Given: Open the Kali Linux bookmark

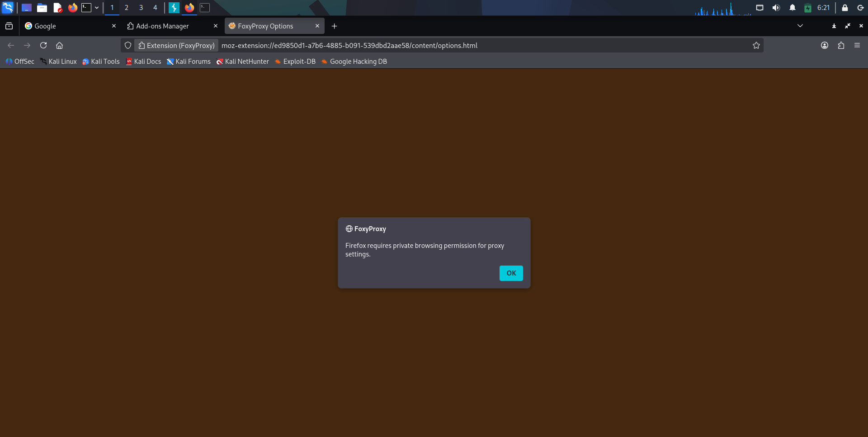Looking at the screenshot, I should (58, 62).
